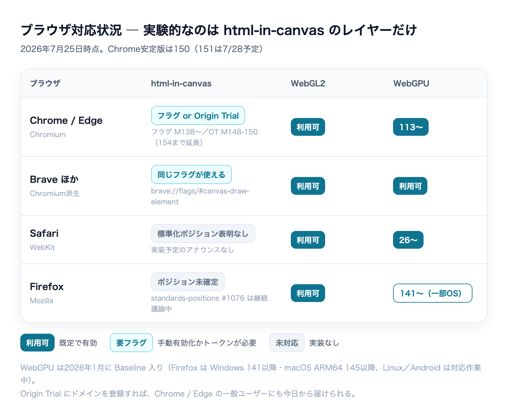Click the 26〜 WebGPU badge
This screenshot has height=420, width=508.
coord(408,240)
